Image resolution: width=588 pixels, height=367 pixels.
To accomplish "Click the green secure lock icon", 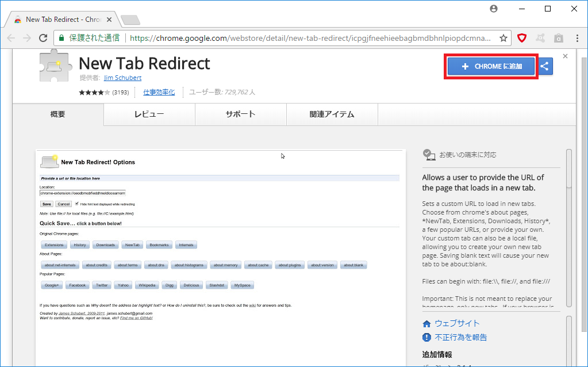I will [62, 38].
